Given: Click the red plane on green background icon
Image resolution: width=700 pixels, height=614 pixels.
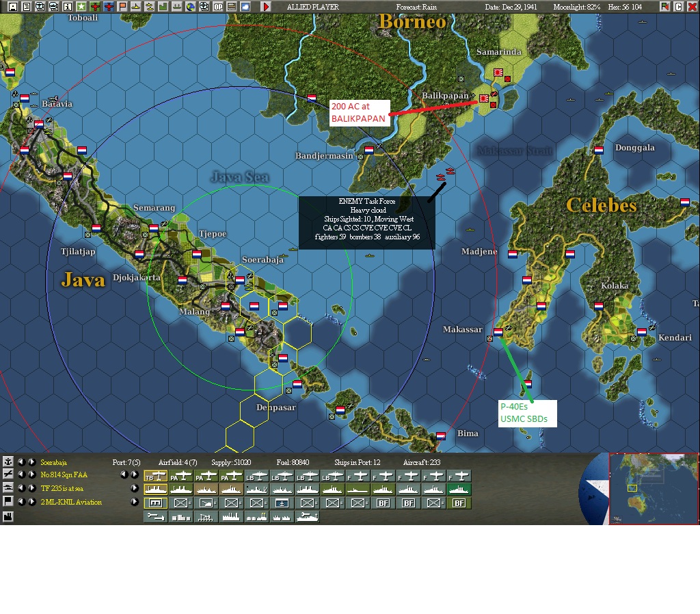Looking at the screenshot, I should coord(95,7).
